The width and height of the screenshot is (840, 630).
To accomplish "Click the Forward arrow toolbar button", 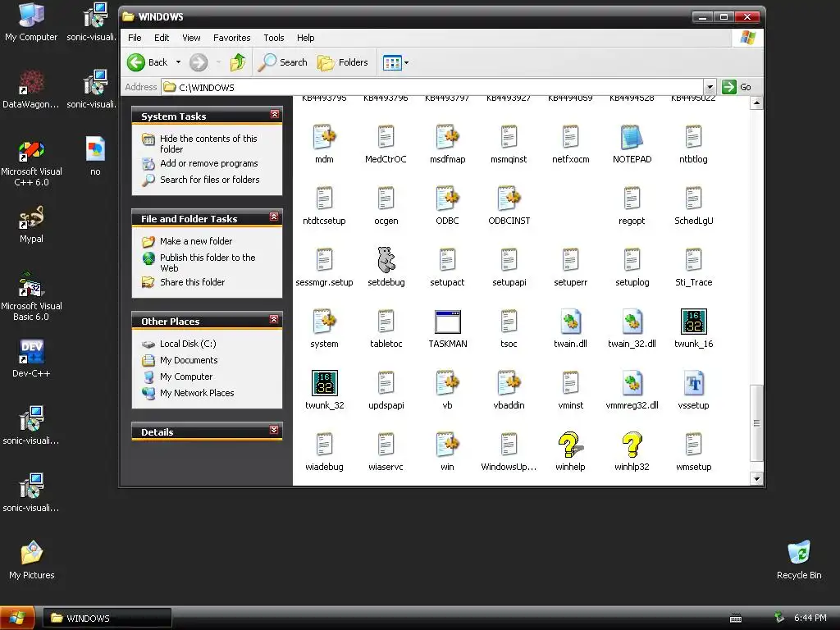I will pyautogui.click(x=199, y=62).
